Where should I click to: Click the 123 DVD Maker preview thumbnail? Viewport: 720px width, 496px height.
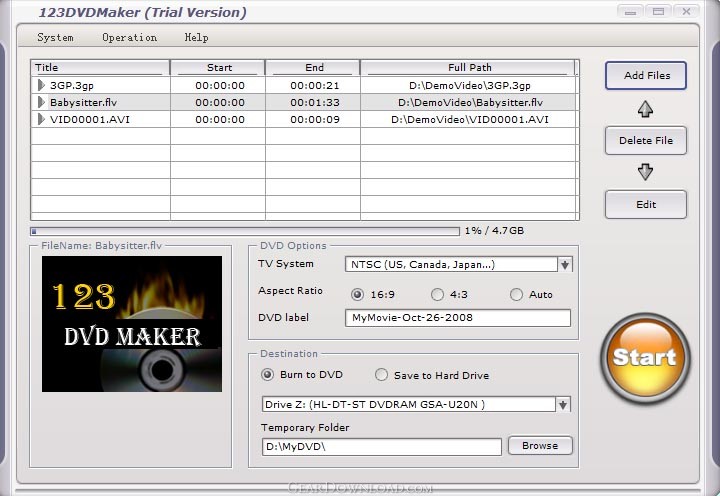tap(132, 324)
